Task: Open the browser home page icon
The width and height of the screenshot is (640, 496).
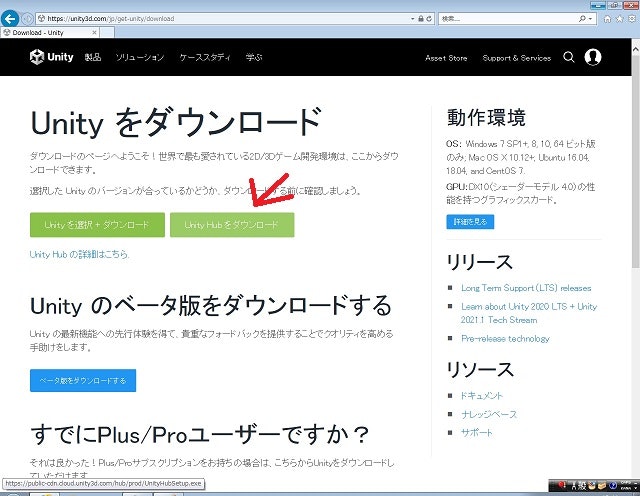Action: (607, 19)
